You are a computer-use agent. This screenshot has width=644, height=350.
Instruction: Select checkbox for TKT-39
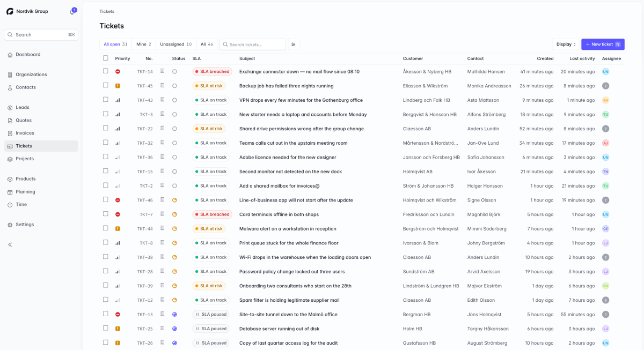coord(106,285)
